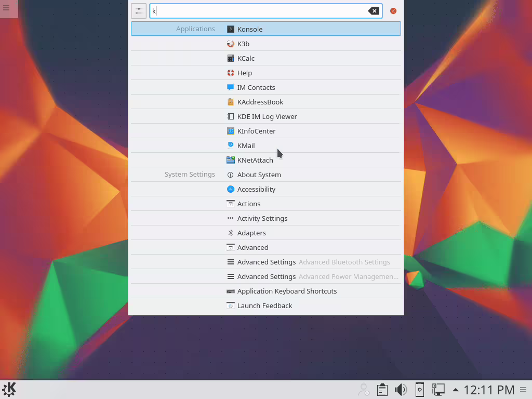Open Activity Settings entry

coord(266,219)
